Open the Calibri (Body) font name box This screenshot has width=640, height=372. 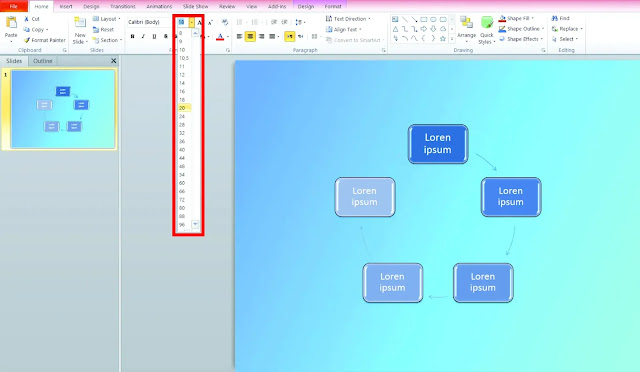(x=150, y=22)
